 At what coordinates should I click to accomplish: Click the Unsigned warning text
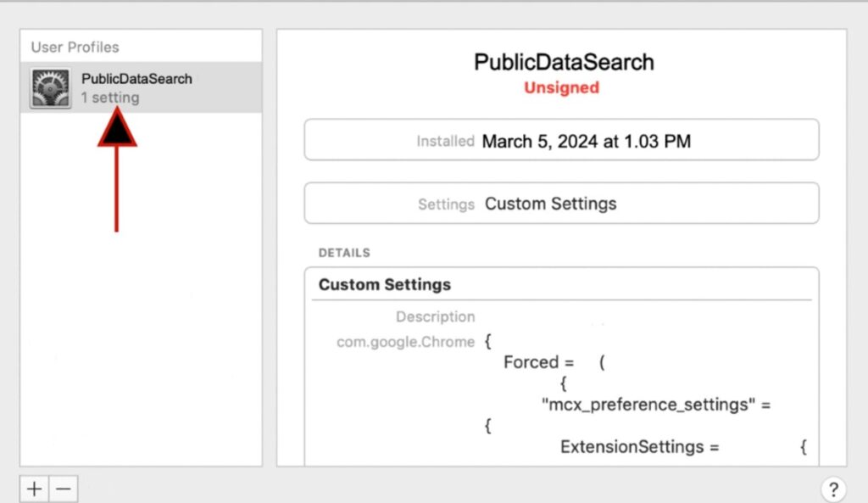561,87
